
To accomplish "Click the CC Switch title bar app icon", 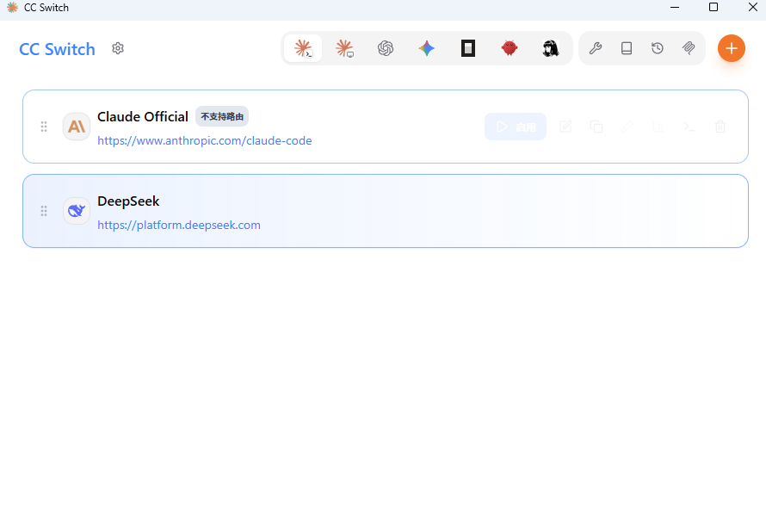I will click(12, 8).
